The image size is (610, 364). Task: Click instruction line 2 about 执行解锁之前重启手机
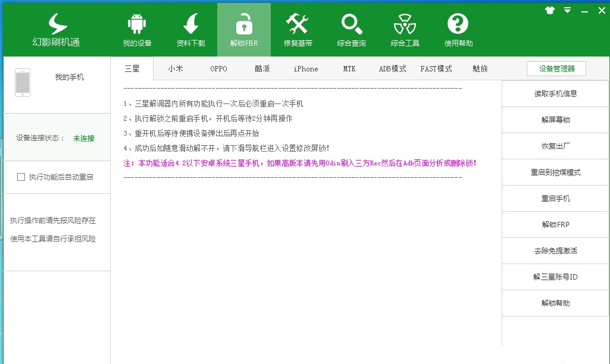click(x=208, y=118)
